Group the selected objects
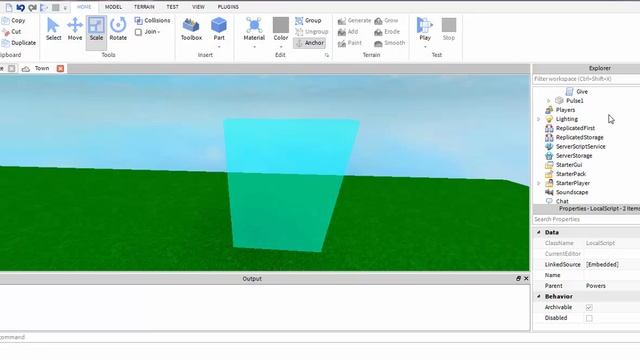The image size is (640, 360). point(308,20)
